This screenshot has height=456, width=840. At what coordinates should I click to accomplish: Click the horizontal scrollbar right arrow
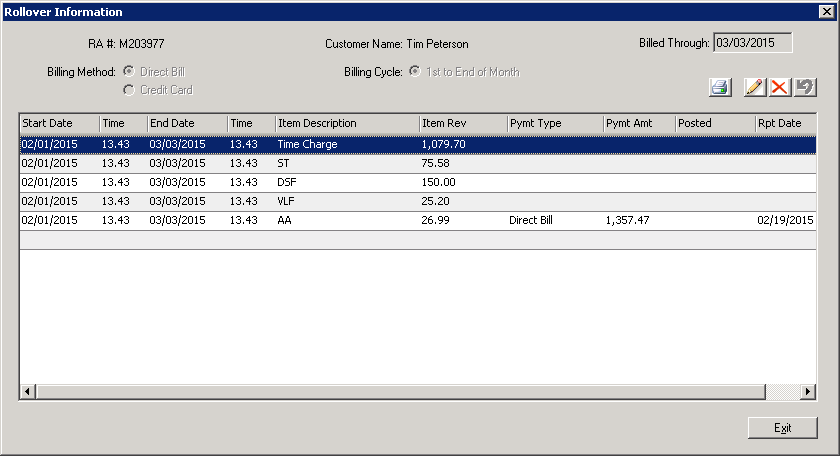point(808,392)
